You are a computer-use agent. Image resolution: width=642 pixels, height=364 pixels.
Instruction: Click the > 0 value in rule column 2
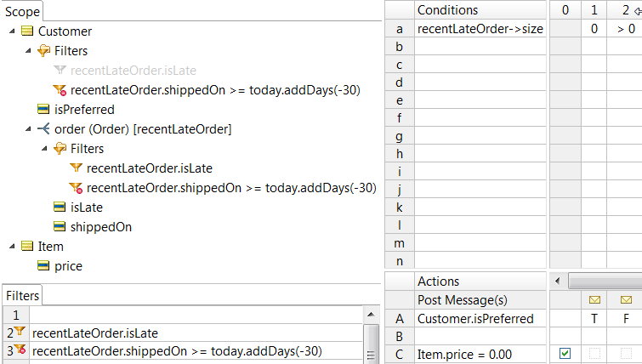click(625, 29)
